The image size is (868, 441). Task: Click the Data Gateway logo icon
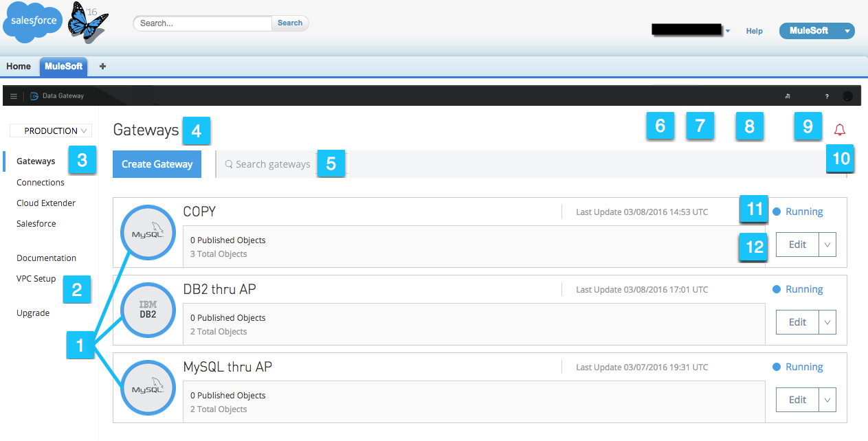34,96
